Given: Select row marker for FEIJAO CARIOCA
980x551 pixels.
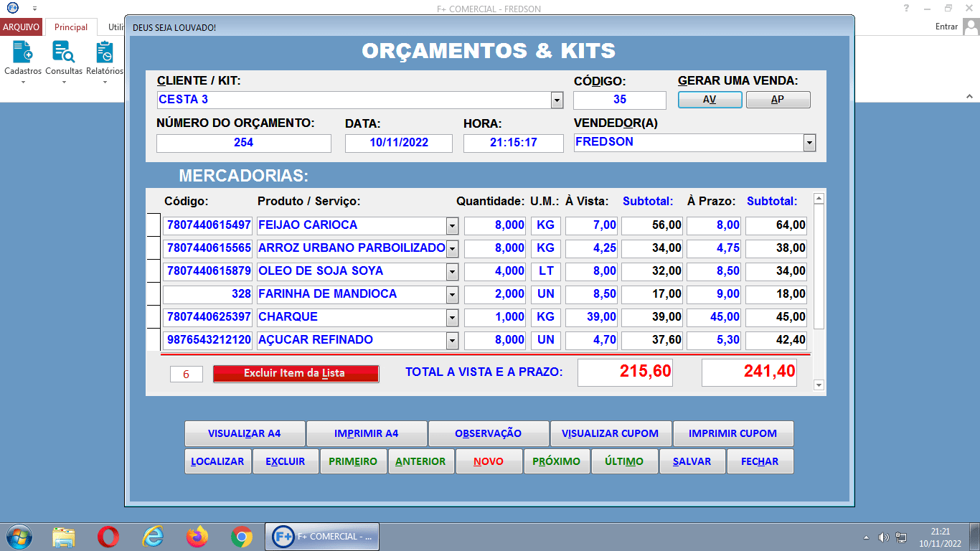Looking at the screenshot, I should click(x=154, y=225).
